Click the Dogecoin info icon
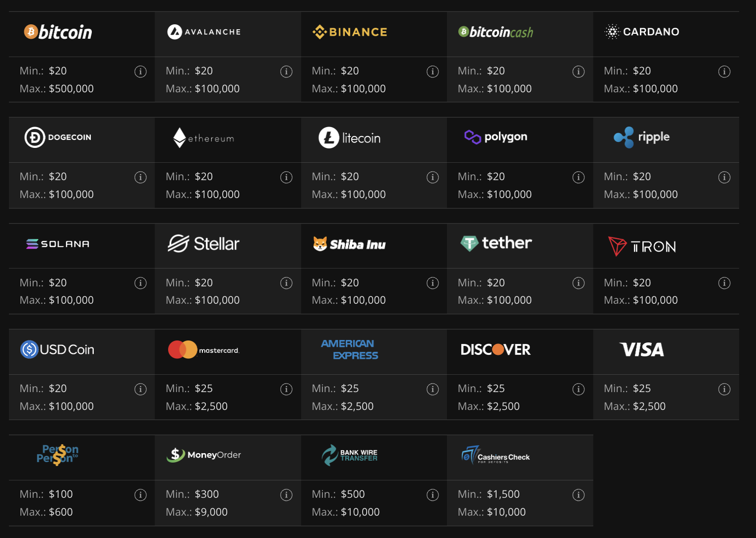The image size is (756, 538). tap(140, 177)
